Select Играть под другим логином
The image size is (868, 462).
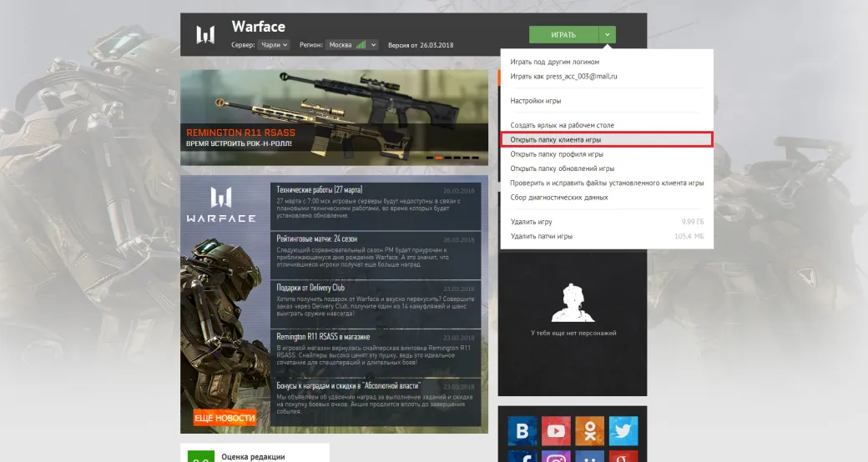tap(555, 62)
